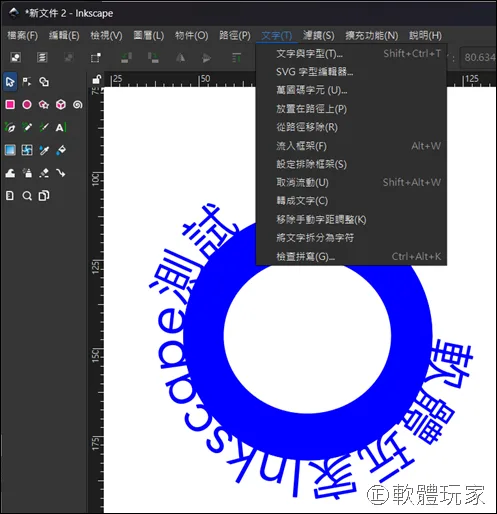Choose 將文字拆分為字符 menu entry
The image size is (497, 514).
point(351,238)
